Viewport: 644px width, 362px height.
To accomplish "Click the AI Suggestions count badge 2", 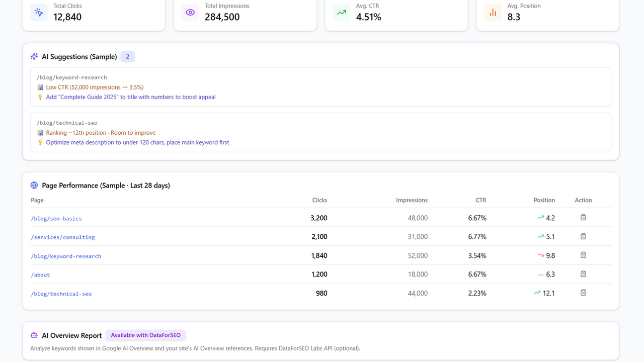I will (x=128, y=57).
